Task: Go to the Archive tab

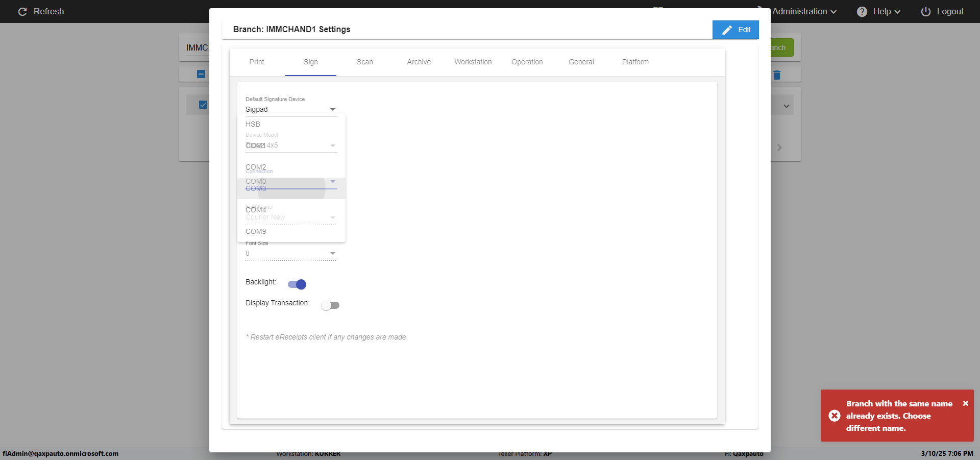Action: click(x=419, y=62)
